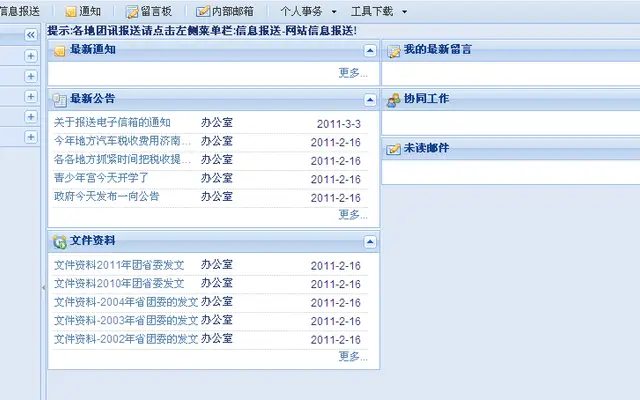This screenshot has width=640, height=400.
Task: Click the 最新公告 panel icon
Action: point(60,100)
